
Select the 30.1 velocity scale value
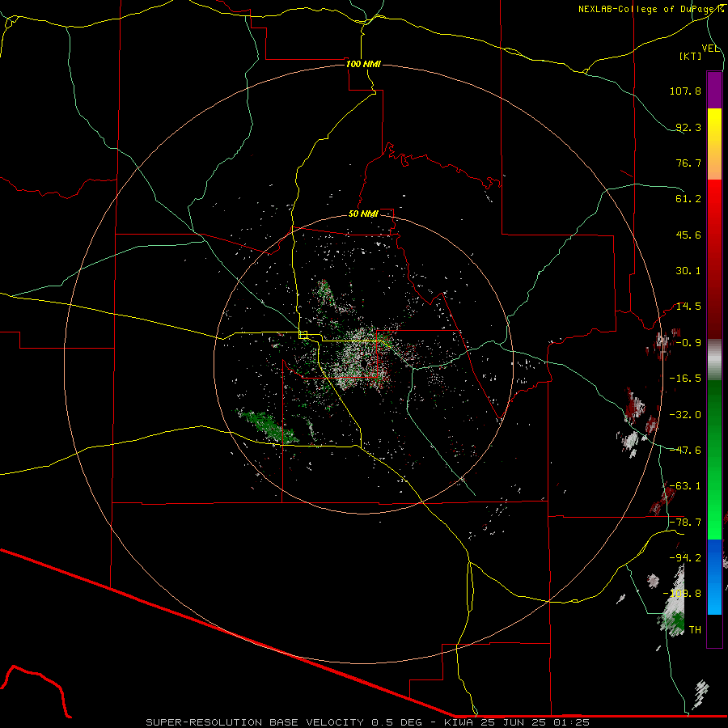[688, 271]
